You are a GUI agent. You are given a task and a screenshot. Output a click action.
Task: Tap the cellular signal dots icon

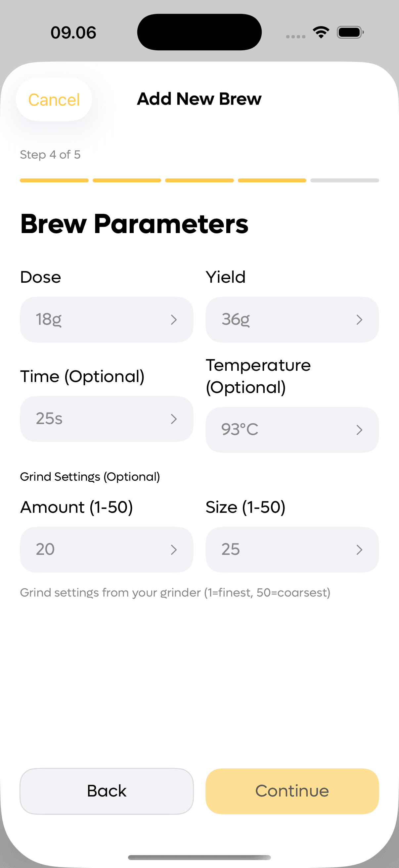(296, 36)
